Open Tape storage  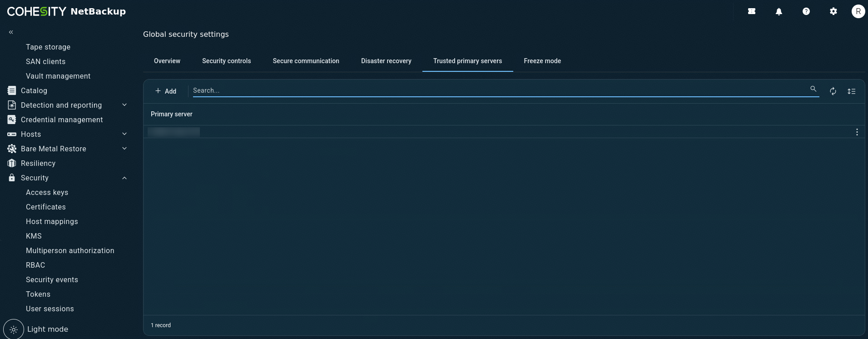(x=48, y=47)
